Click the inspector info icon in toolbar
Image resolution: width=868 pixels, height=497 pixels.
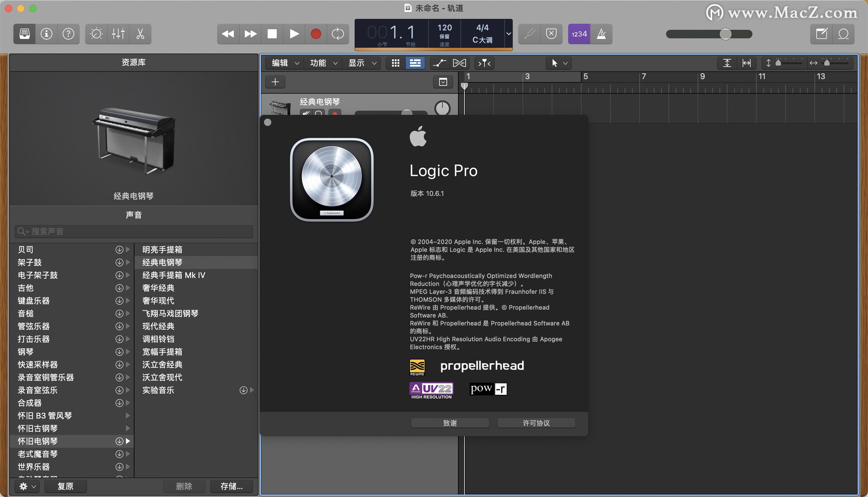tap(46, 34)
